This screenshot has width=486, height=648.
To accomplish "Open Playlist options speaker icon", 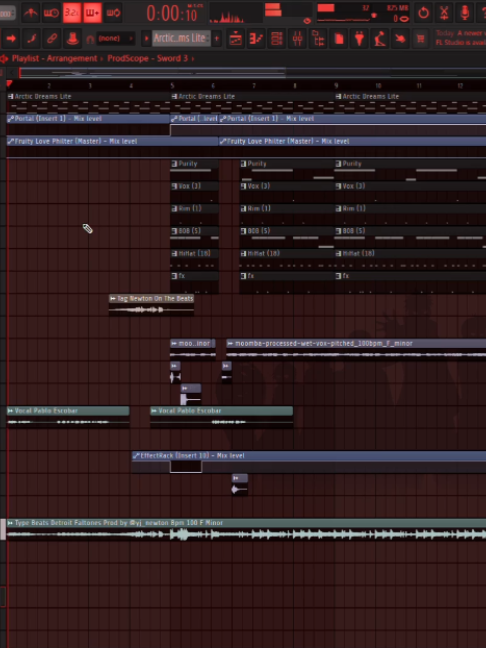I will click(x=4, y=59).
